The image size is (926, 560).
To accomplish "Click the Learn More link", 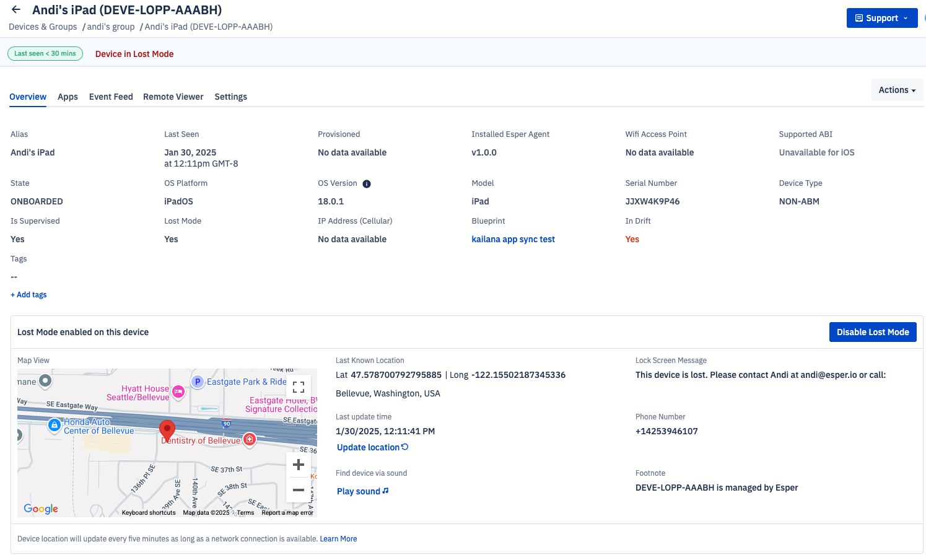I will click(x=338, y=539).
